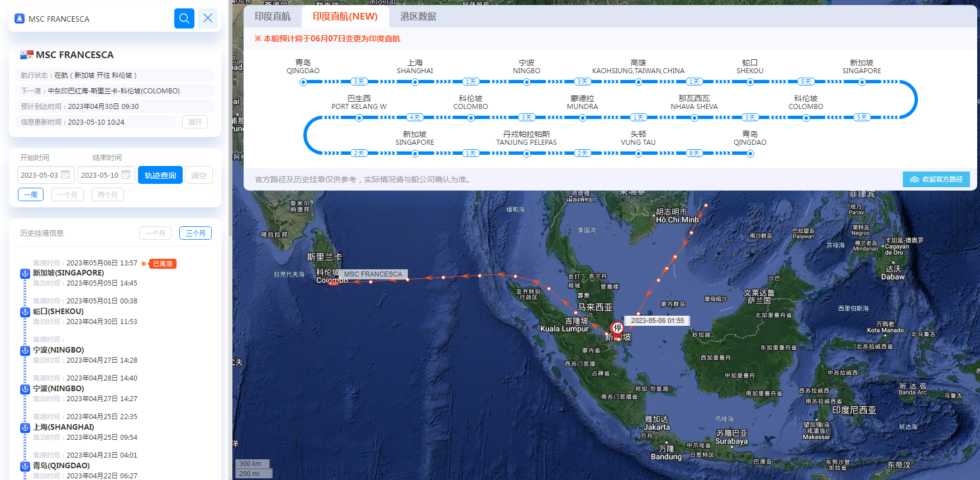Select 三个月 in 历史挂靠信息 header
The height and width of the screenshot is (480, 980).
click(196, 233)
